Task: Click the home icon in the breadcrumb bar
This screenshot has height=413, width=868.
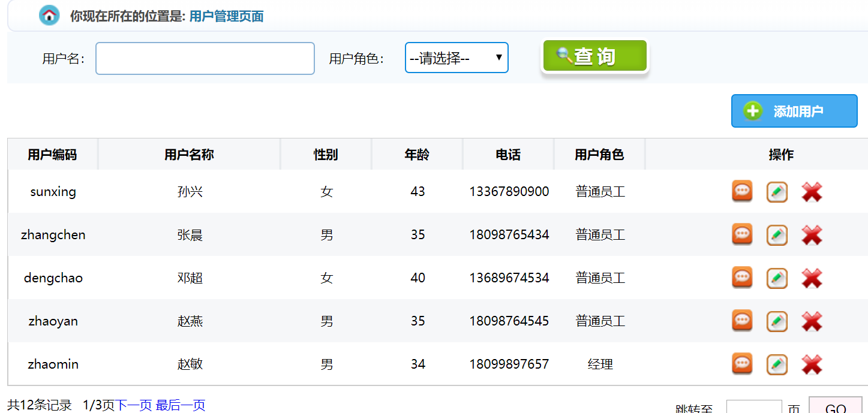Action: point(50,15)
